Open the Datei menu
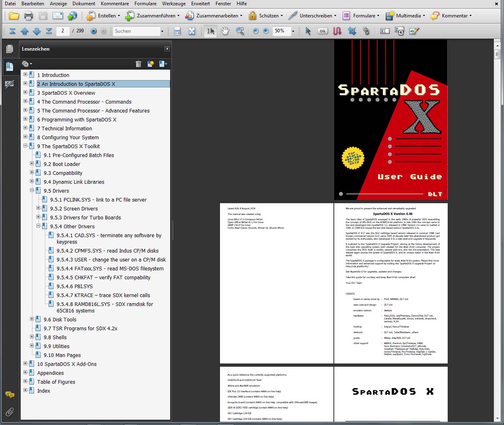 click(11, 4)
